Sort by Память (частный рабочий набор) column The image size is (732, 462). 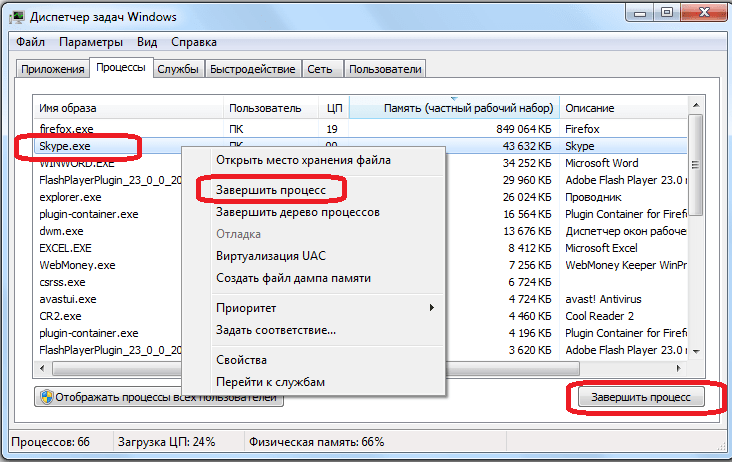pyautogui.click(x=454, y=108)
